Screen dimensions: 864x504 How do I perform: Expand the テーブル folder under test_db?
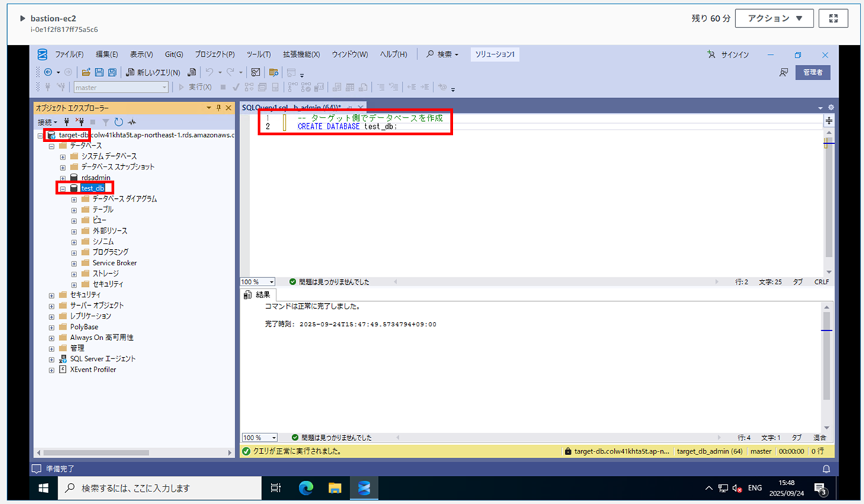[x=74, y=209]
